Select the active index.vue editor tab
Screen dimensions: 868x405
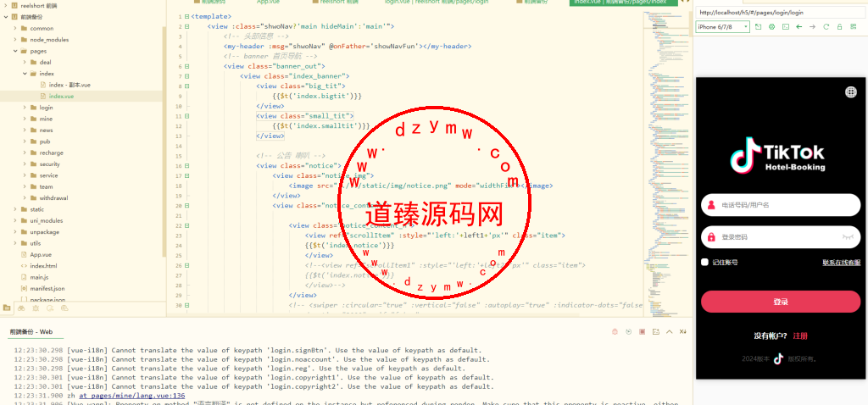click(x=625, y=3)
